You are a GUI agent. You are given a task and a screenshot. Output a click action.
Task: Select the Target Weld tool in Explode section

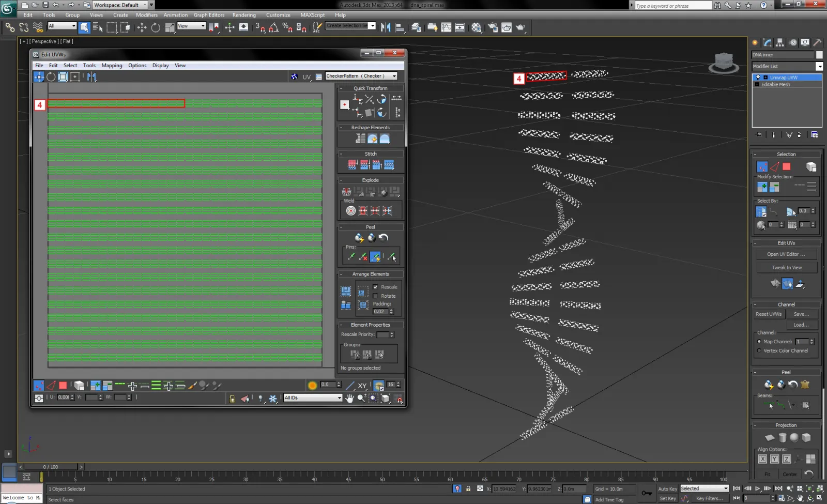click(351, 210)
